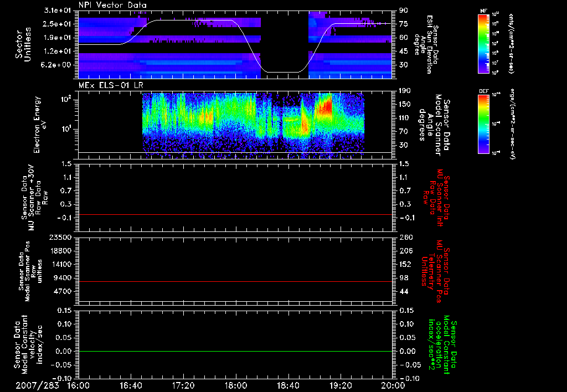Select the 'MEx ELS-01 LR' panel title
Screen dimensions: 567x392
110,85
